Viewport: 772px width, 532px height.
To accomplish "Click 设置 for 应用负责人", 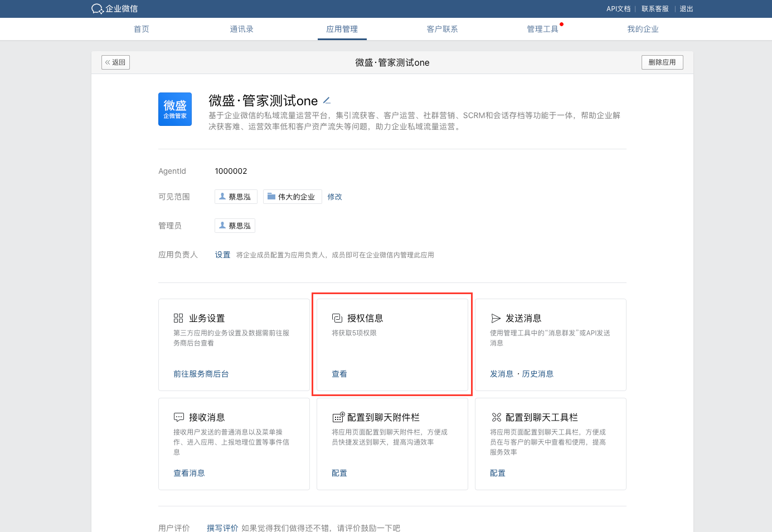I will (223, 255).
